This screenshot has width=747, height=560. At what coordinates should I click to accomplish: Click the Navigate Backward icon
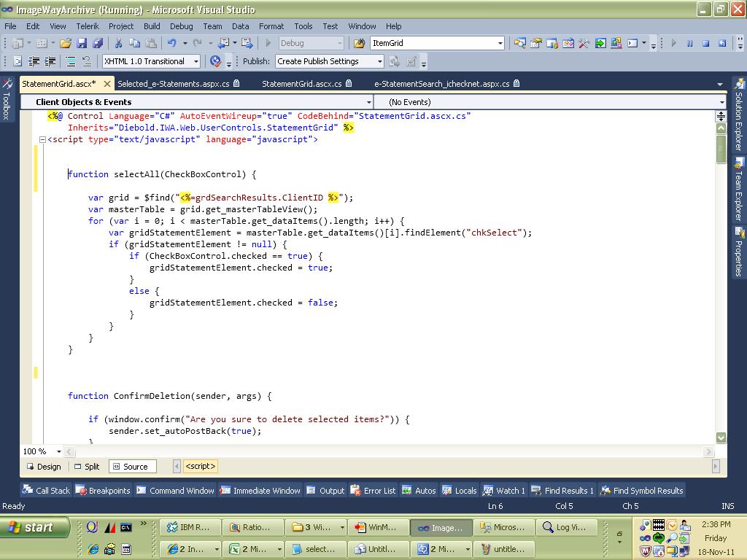pos(222,43)
